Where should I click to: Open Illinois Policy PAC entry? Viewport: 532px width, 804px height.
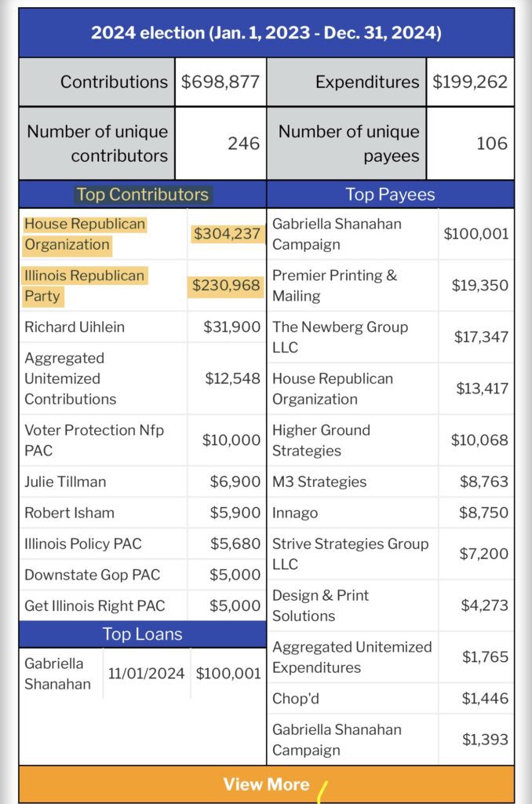83,543
